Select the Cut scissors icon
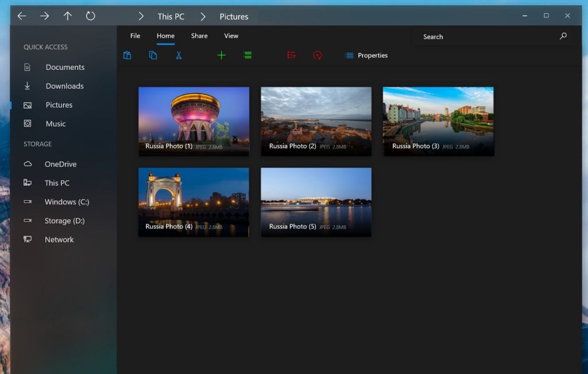588x374 pixels. point(178,55)
